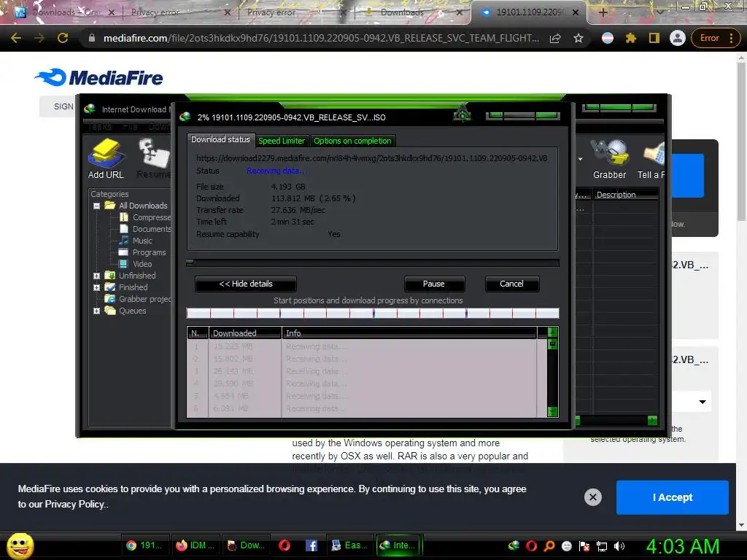This screenshot has height=560, width=747.
Task: Open the Facebook icon in the taskbar
Action: tap(311, 545)
